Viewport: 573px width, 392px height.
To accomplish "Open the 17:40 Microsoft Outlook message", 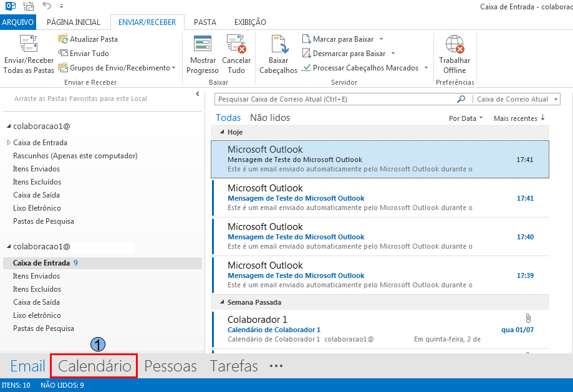I will 380,237.
